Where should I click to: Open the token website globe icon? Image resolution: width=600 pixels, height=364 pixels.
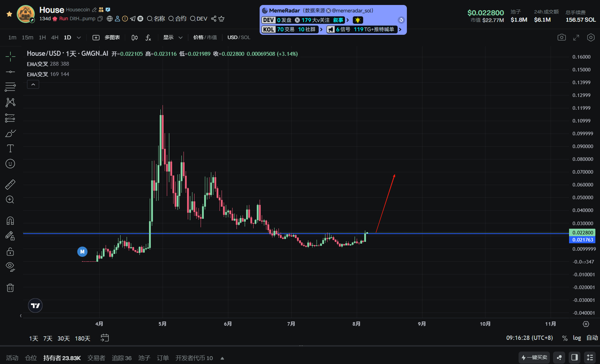pos(109,18)
